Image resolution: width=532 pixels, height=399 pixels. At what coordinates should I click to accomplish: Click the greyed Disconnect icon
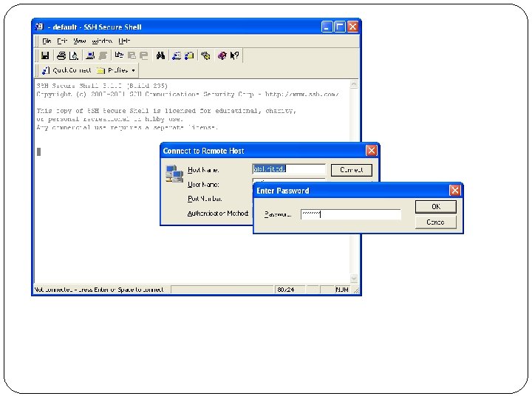[103, 55]
